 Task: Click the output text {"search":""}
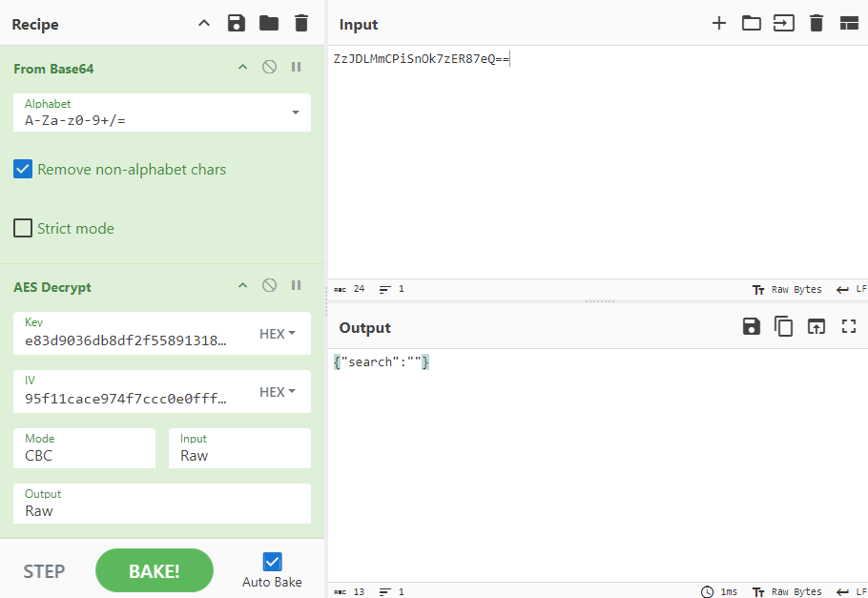382,362
